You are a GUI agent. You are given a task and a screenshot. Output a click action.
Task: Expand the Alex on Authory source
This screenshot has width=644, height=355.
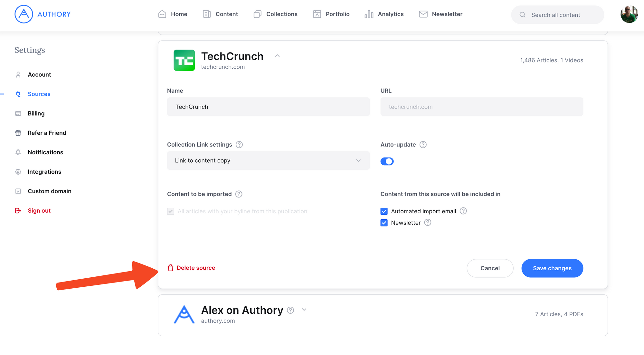point(304,310)
